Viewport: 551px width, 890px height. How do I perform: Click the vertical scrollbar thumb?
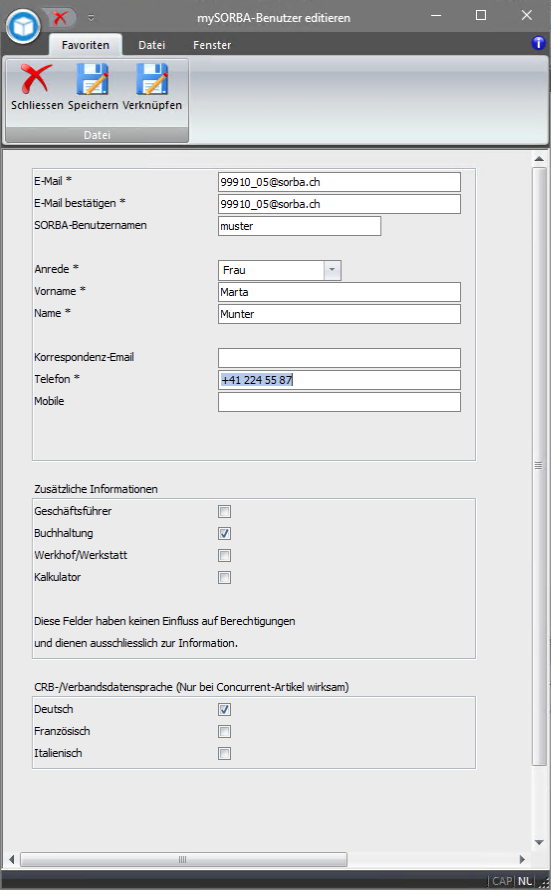tap(539, 466)
